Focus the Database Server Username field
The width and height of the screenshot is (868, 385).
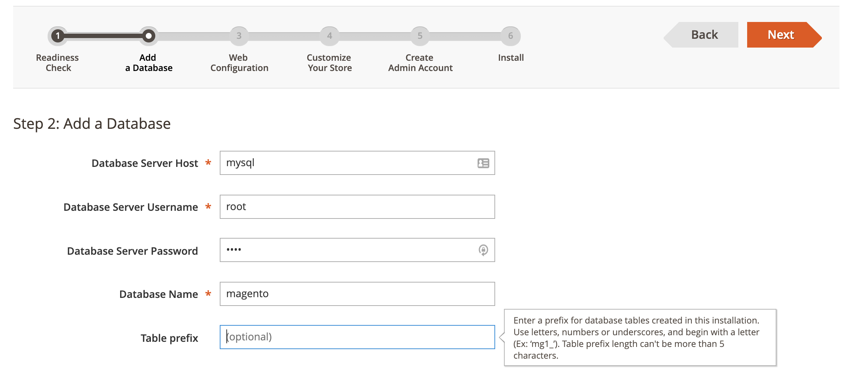pyautogui.click(x=357, y=207)
